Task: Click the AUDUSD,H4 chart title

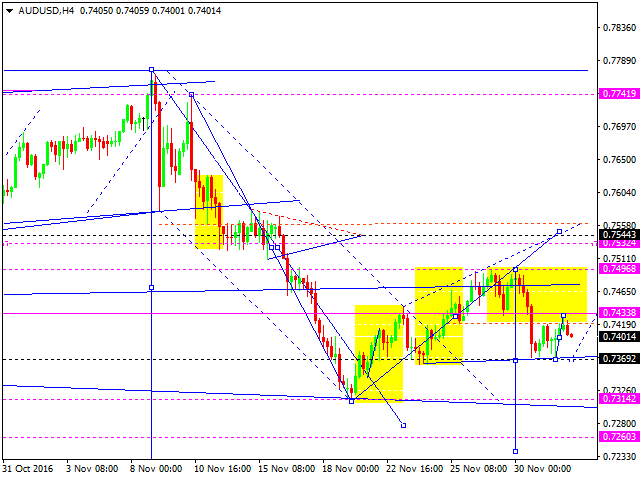Action: 46,11
